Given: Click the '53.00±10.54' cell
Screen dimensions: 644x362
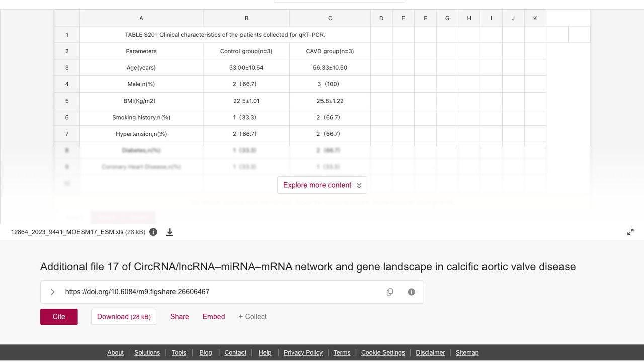Looking at the screenshot, I should tap(247, 68).
